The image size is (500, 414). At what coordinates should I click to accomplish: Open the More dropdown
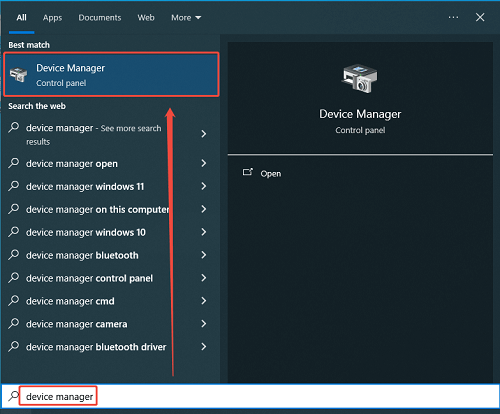186,18
